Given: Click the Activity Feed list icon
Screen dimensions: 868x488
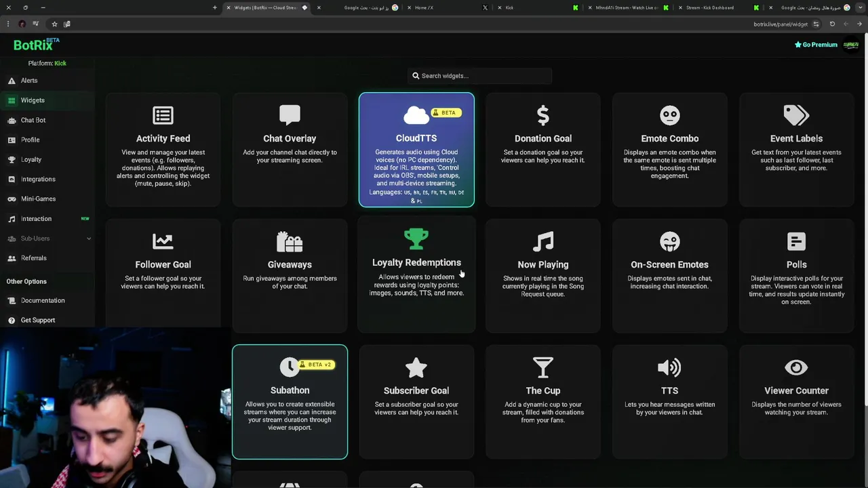Looking at the screenshot, I should point(163,115).
